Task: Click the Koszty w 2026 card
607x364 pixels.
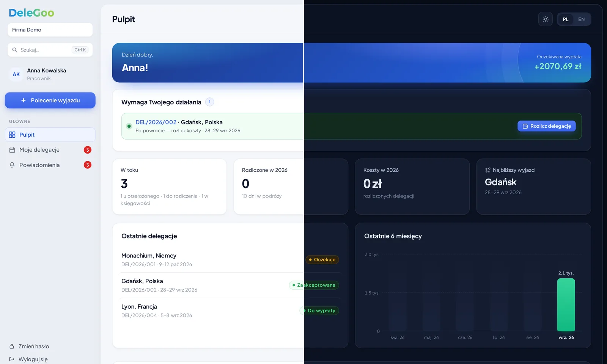Action: click(x=412, y=187)
